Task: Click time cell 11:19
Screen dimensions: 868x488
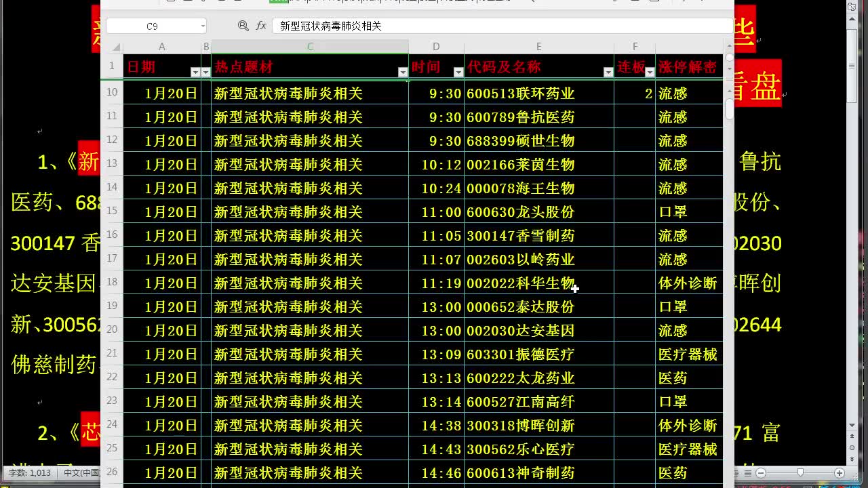Action: coord(436,283)
